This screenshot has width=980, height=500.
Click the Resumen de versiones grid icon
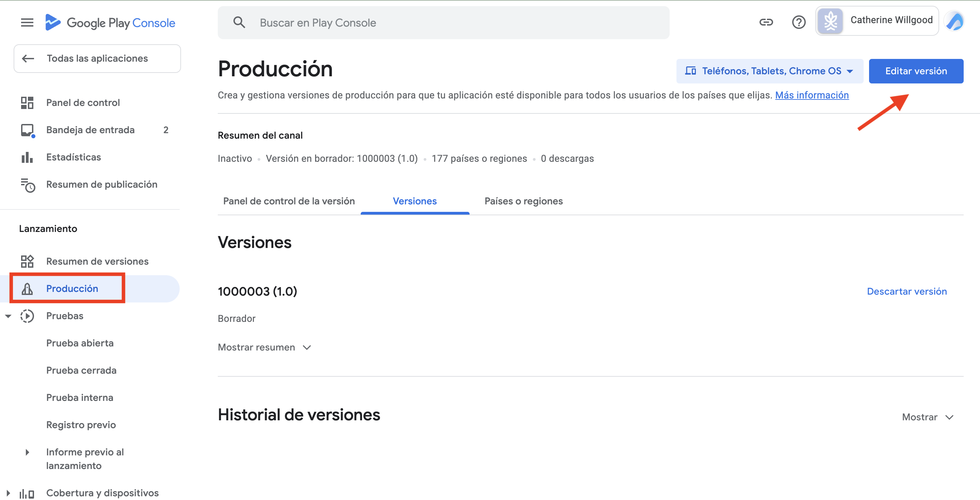[27, 261]
